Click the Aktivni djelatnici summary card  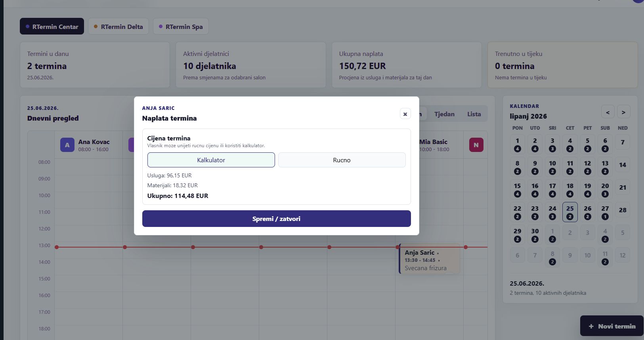click(x=251, y=65)
